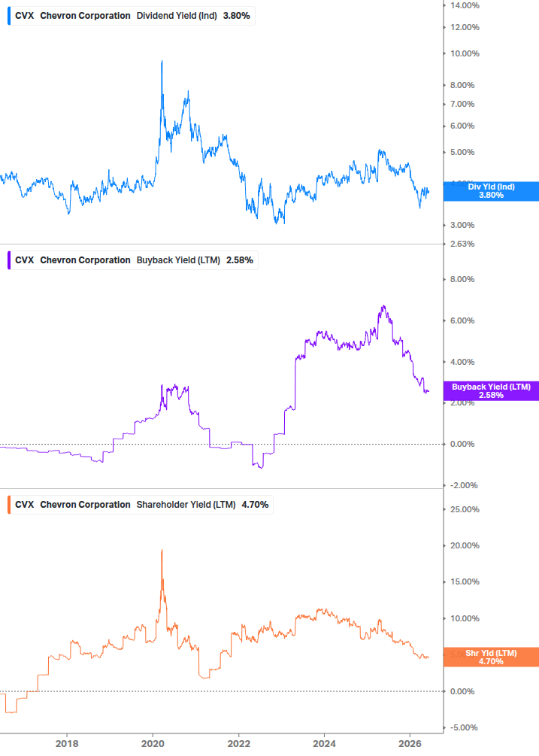Click the 2018 label on the time axis
Screen dimensions: 539x756
67,743
